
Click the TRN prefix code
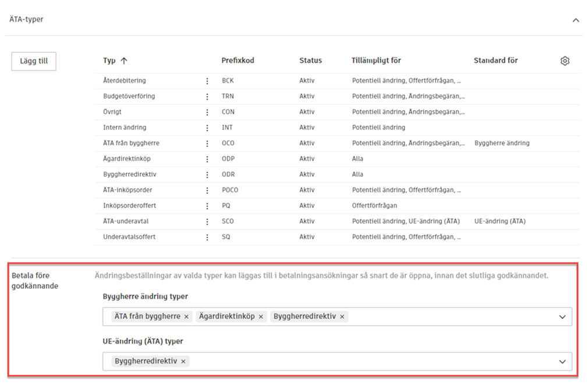click(228, 96)
